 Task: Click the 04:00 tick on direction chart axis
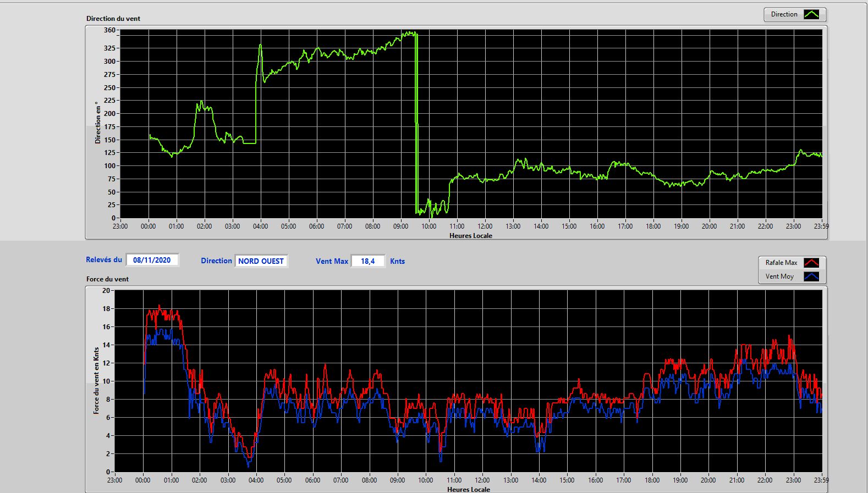point(260,226)
